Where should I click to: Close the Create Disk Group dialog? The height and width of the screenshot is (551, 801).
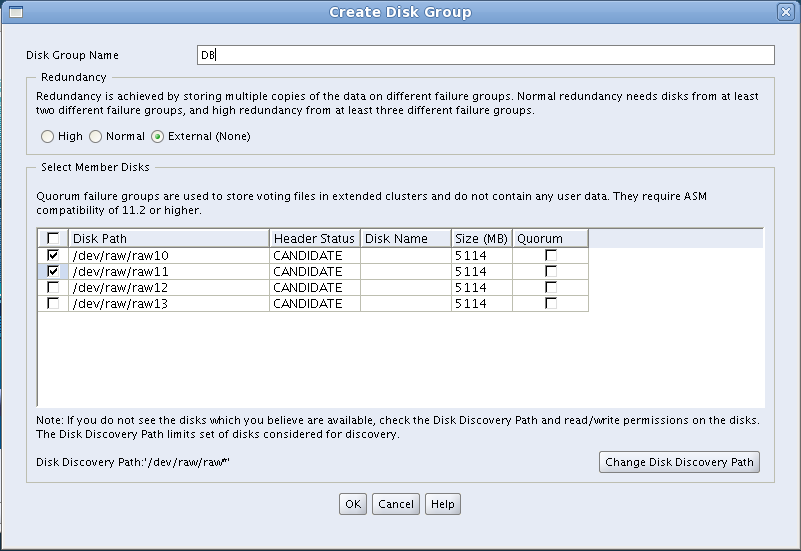click(x=785, y=12)
